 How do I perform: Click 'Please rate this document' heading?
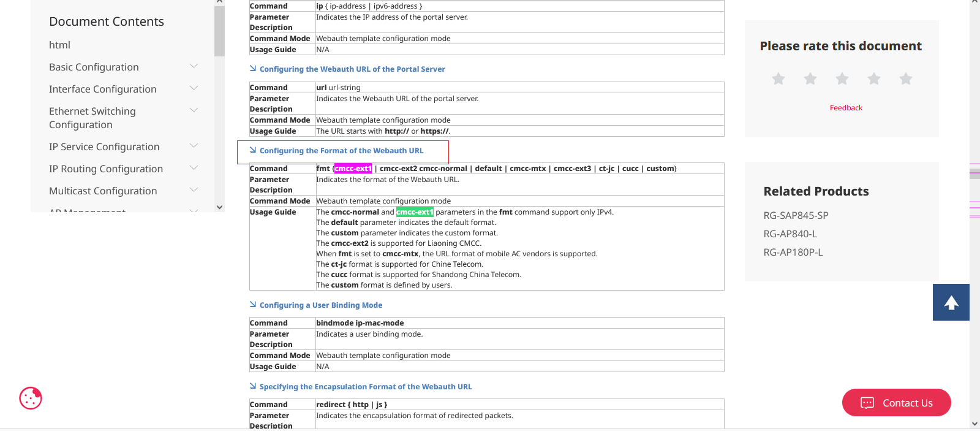point(840,46)
